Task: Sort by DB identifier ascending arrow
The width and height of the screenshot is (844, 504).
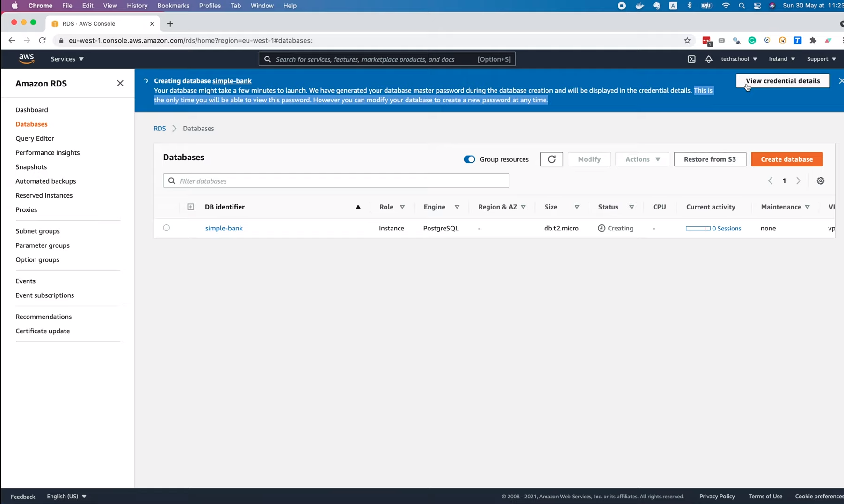Action: 358,207
